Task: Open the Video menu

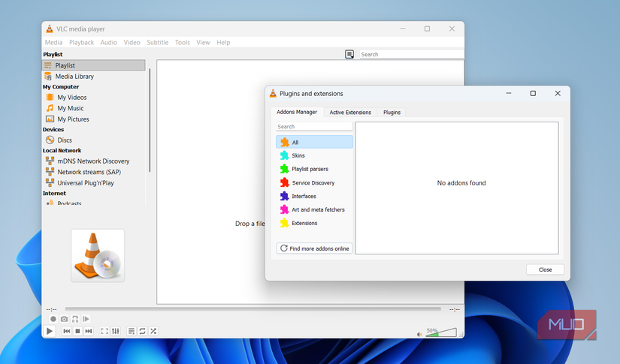Action: click(x=132, y=42)
